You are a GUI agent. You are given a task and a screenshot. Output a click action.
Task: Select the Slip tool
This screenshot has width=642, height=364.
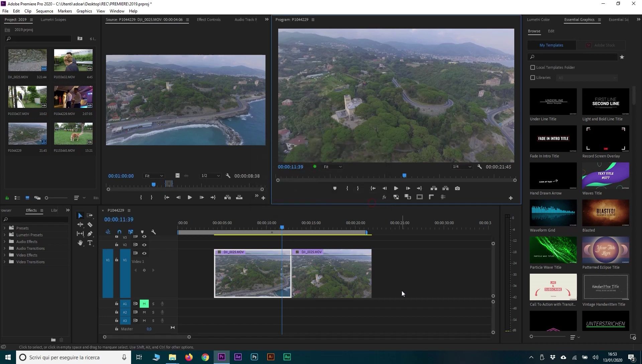[x=80, y=234]
